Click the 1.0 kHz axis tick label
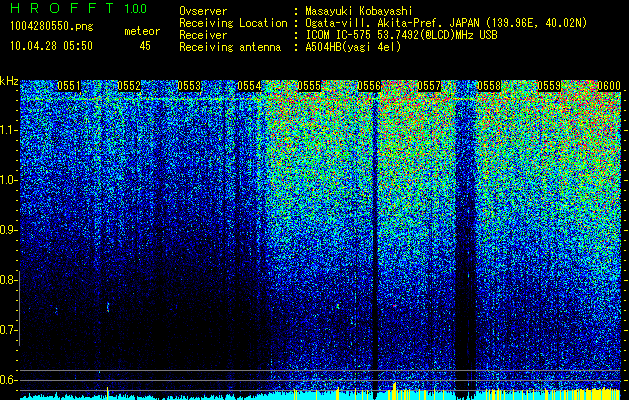The width and height of the screenshot is (629, 400). [x=7, y=181]
